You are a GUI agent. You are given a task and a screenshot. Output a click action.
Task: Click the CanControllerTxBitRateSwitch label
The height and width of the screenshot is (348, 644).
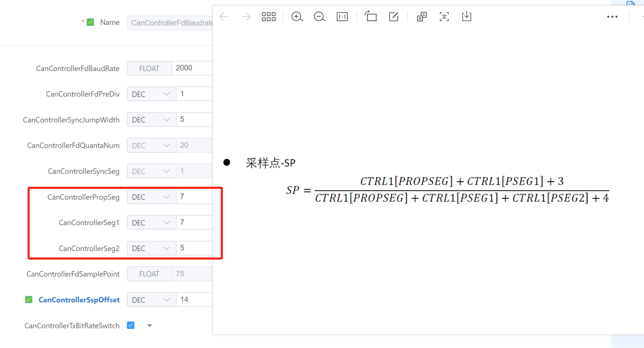72,326
